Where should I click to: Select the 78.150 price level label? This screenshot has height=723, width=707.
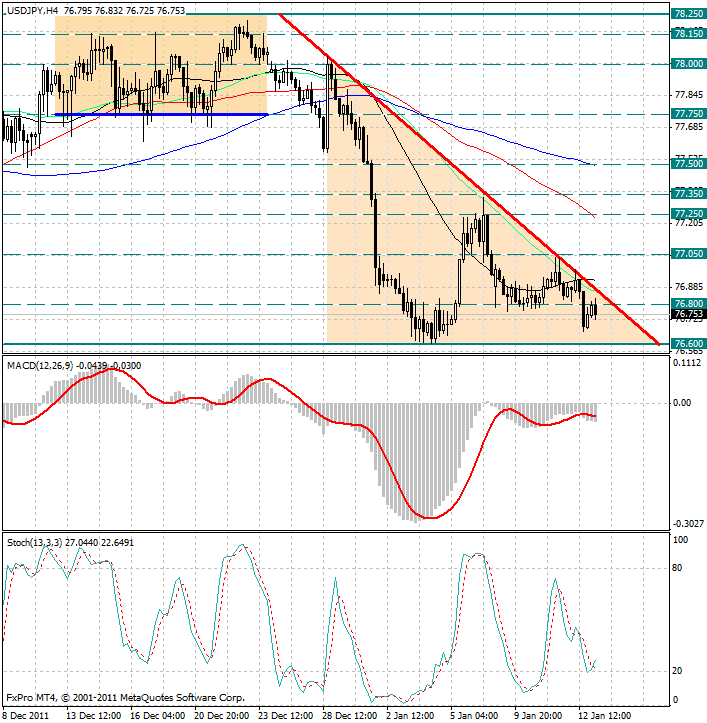click(x=689, y=34)
